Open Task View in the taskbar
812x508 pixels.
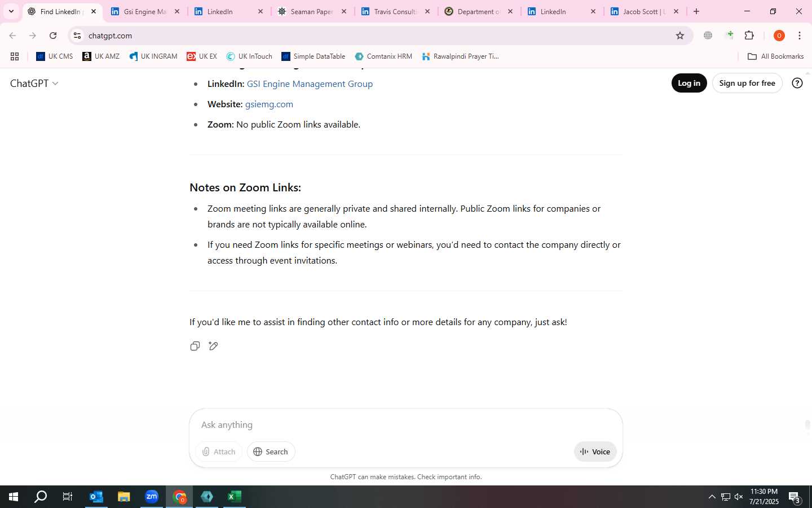[x=68, y=497]
